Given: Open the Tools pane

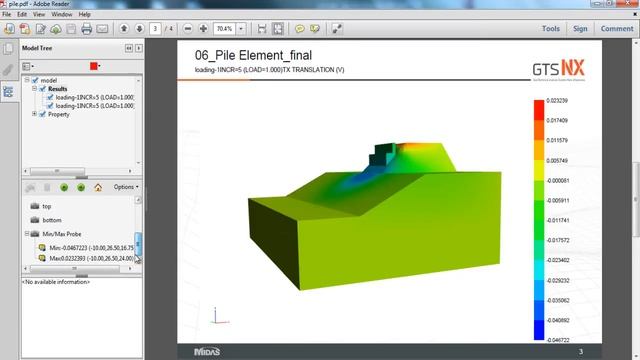Looking at the screenshot, I should [551, 29].
